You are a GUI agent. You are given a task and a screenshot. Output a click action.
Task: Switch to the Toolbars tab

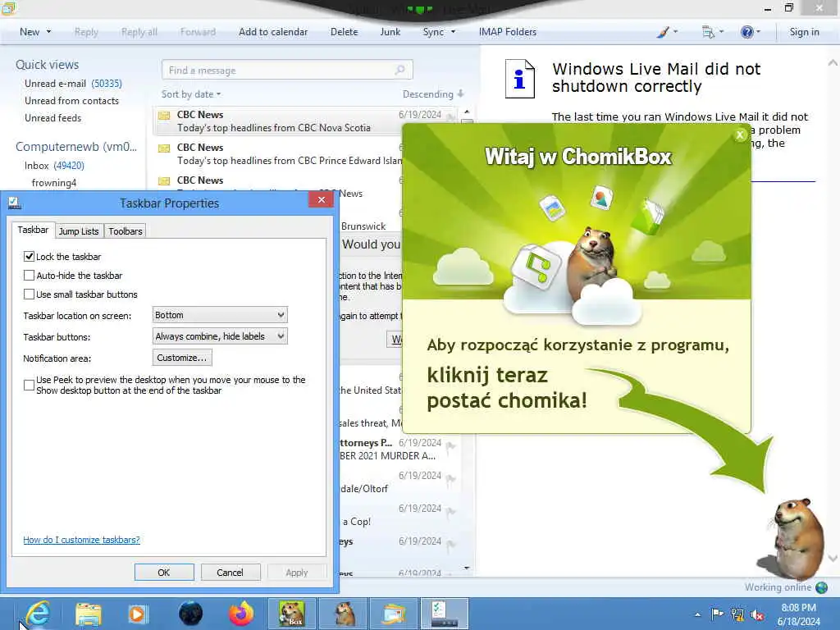tap(126, 231)
